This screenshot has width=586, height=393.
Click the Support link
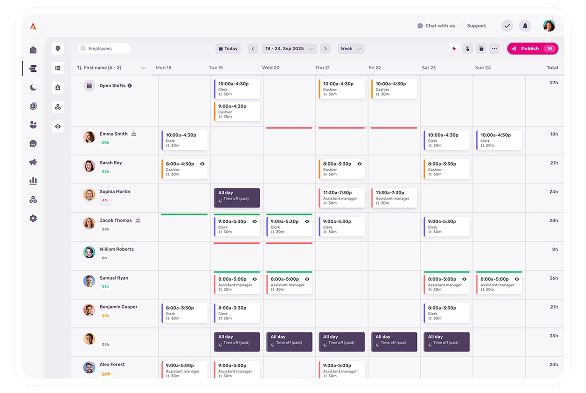[476, 26]
